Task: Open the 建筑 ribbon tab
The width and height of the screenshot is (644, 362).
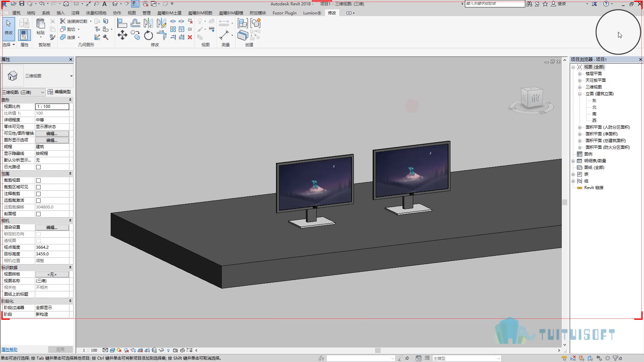Action: (16, 13)
